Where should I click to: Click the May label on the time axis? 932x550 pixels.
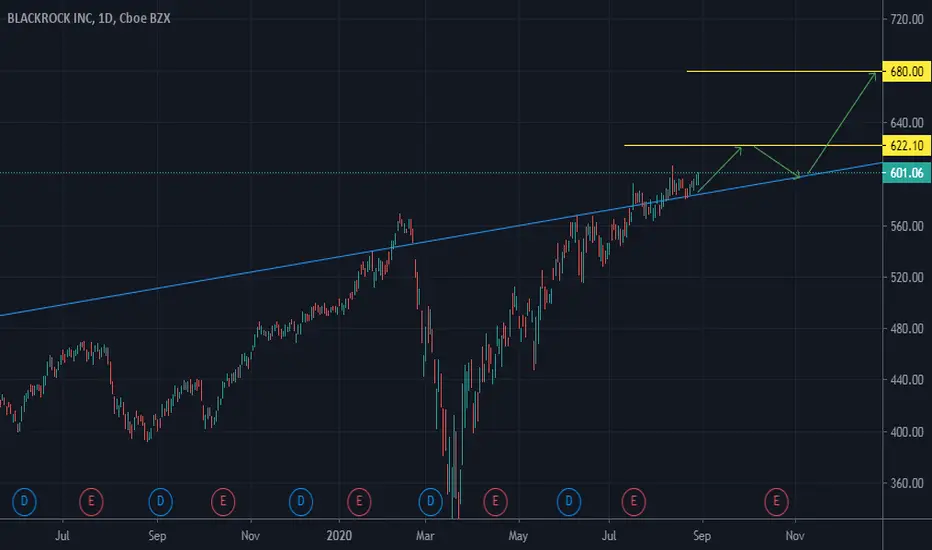[x=518, y=536]
